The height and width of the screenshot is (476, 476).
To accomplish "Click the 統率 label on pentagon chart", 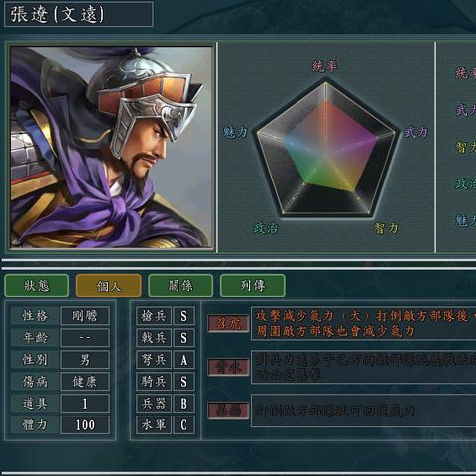I will point(325,66).
